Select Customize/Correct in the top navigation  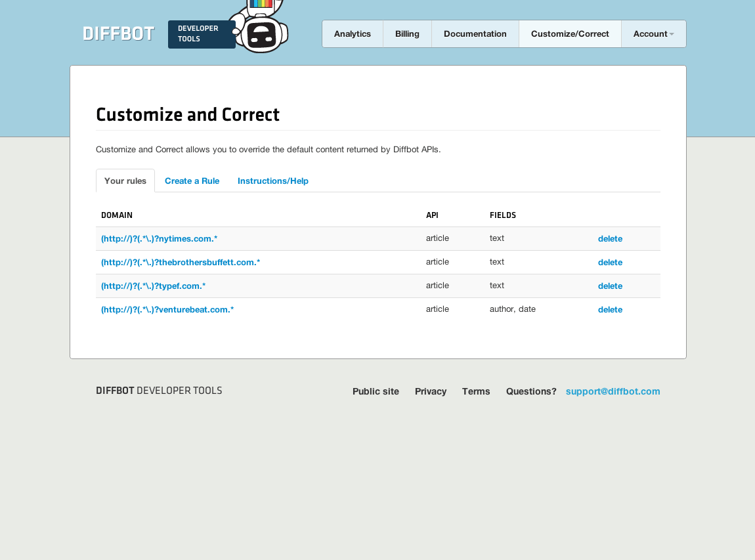click(570, 34)
